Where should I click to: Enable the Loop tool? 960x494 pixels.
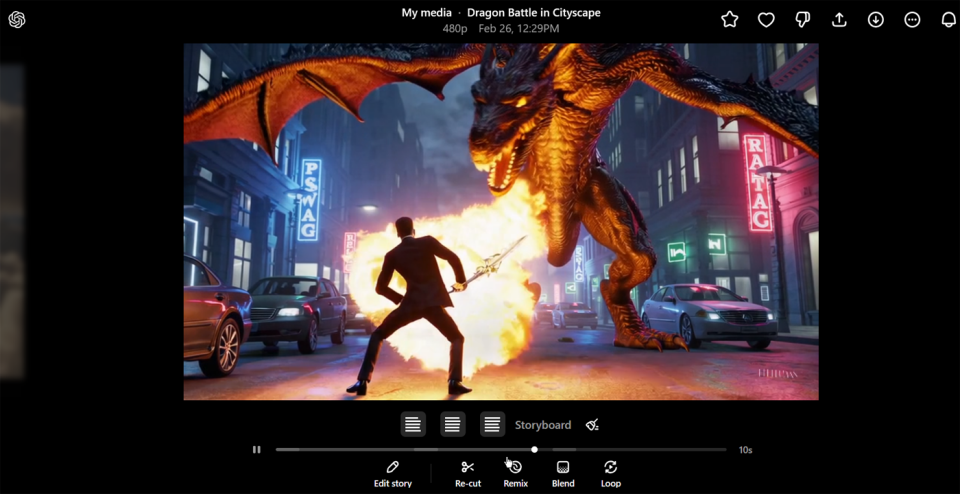[610, 474]
